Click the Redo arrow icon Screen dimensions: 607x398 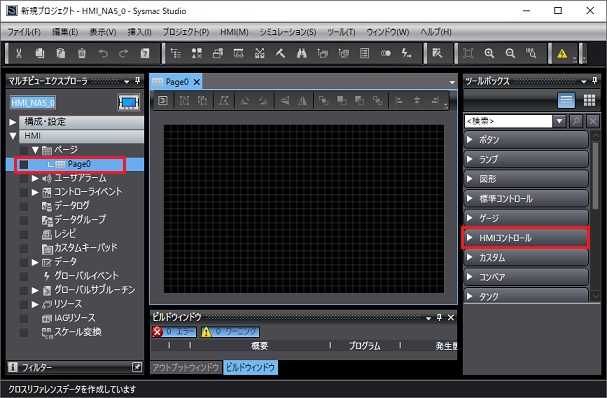click(124, 53)
